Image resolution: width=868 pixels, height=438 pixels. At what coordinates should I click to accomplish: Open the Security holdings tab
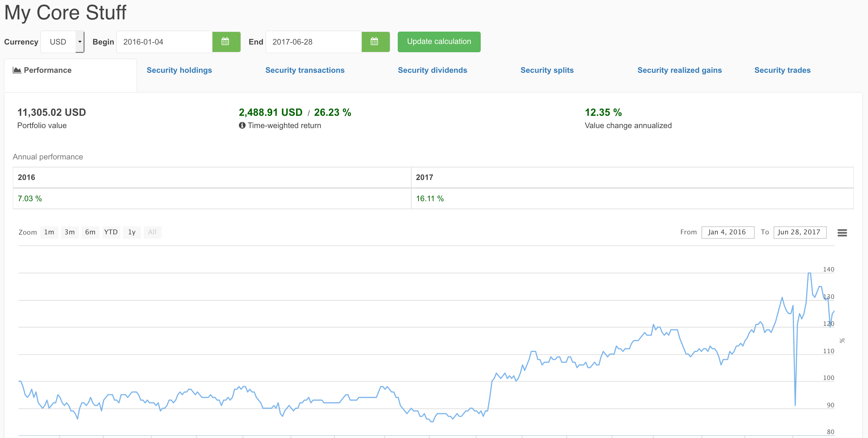tap(179, 70)
